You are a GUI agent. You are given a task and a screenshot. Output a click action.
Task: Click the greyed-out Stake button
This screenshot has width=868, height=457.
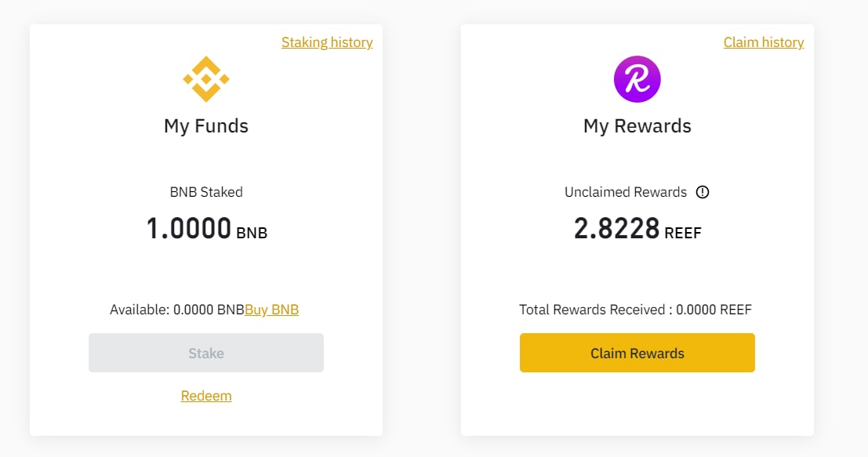(x=206, y=353)
